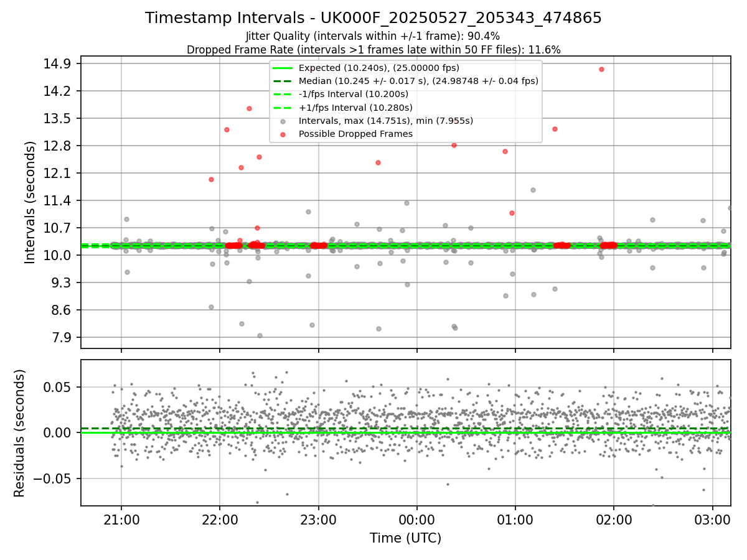Click the isolated gray point near 11.6 seconds after 01:00

(533, 190)
